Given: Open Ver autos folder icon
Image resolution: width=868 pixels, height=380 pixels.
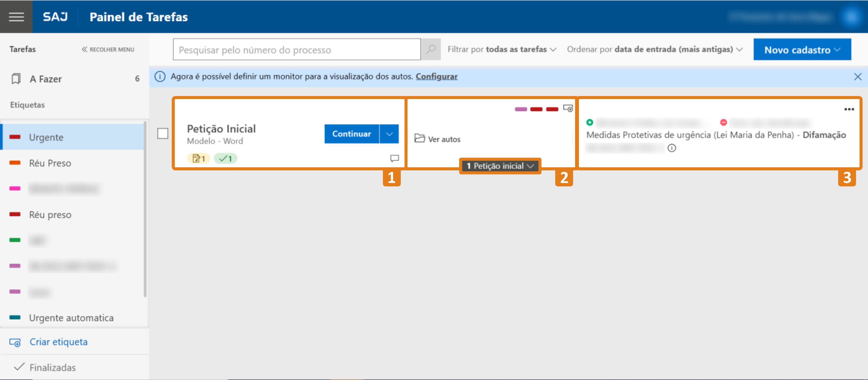Looking at the screenshot, I should pyautogui.click(x=420, y=138).
